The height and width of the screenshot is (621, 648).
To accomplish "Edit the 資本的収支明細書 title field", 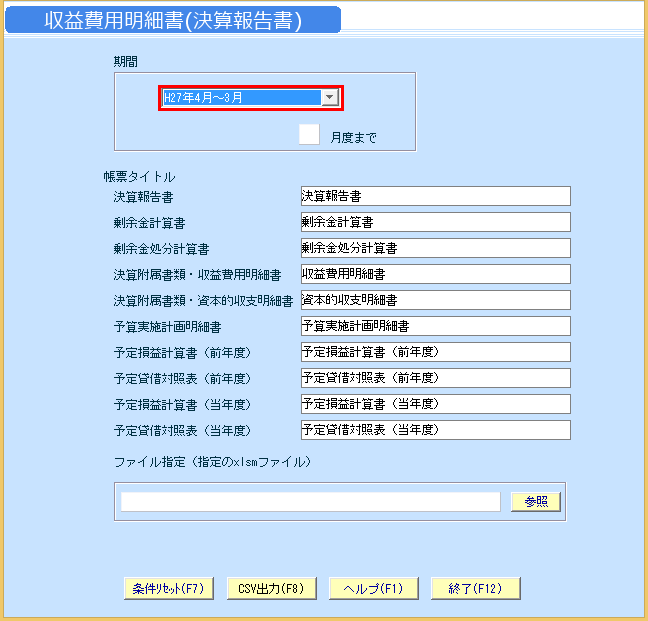I will coord(436,300).
